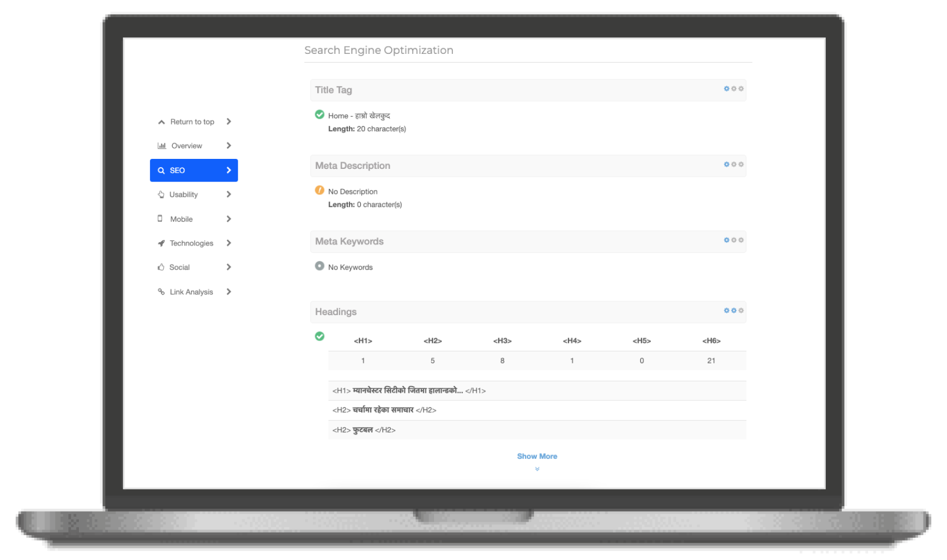Open the Mobile section
The width and height of the screenshot is (947, 560).
point(194,219)
